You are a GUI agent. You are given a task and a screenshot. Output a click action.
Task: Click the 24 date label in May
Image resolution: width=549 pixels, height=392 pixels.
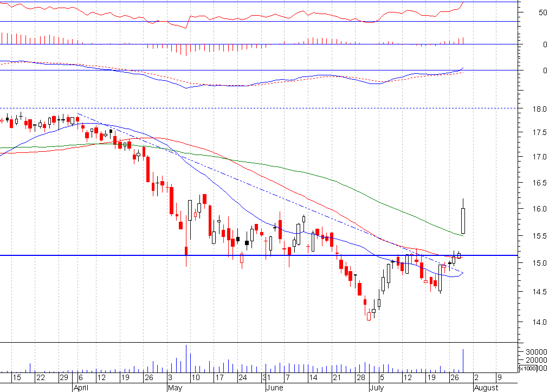242,378
